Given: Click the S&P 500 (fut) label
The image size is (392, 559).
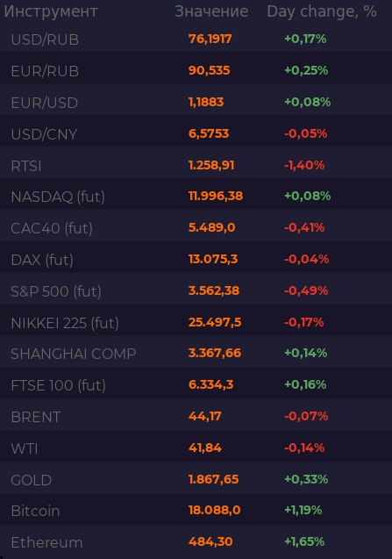Looking at the screenshot, I should pos(56,291).
